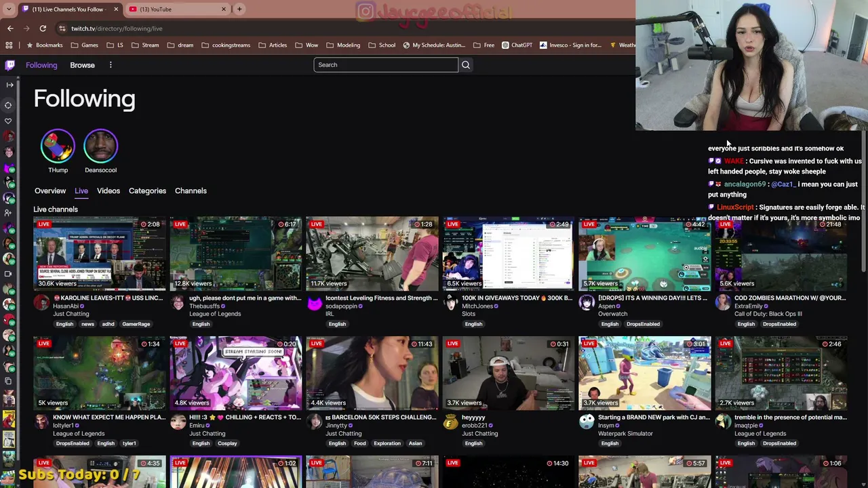Open HasanAbi's live stream thumbnail

100,253
